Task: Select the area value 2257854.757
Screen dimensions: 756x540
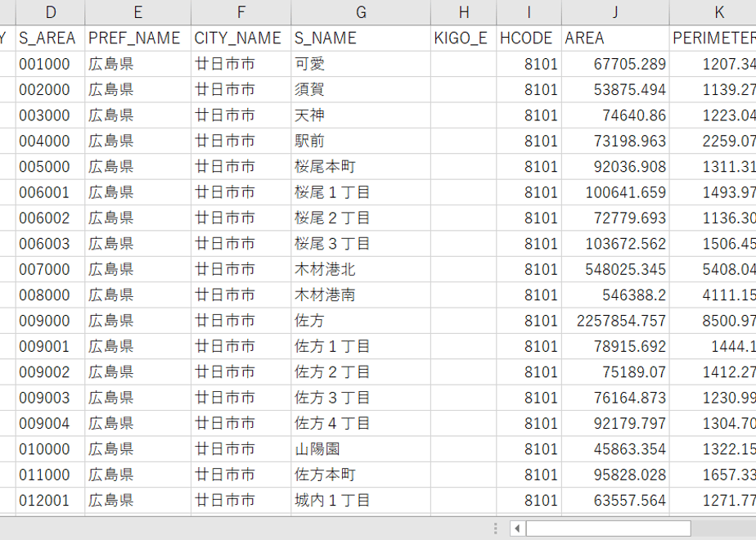Action: click(615, 321)
